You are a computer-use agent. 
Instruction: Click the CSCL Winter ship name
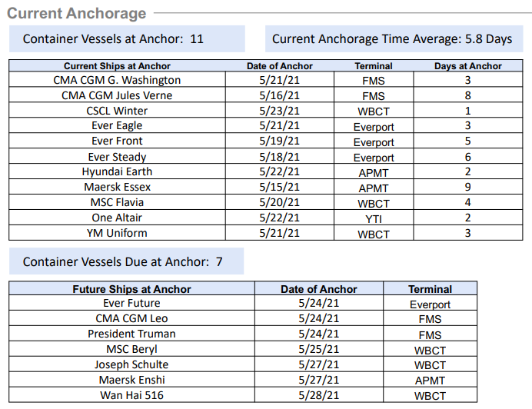(x=117, y=111)
